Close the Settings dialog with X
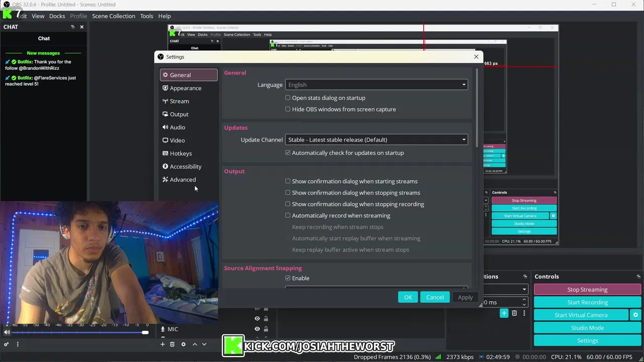 pyautogui.click(x=476, y=57)
